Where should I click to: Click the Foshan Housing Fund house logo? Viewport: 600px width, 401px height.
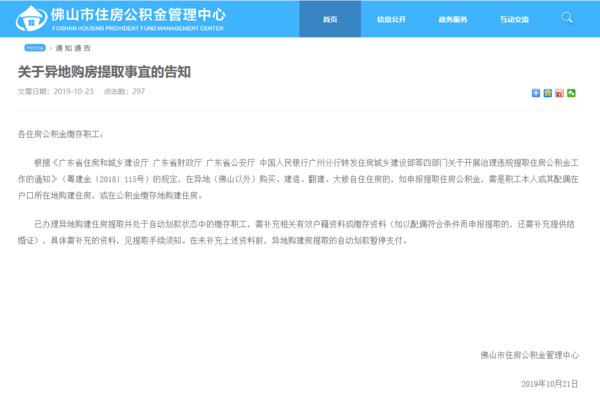pos(31,18)
